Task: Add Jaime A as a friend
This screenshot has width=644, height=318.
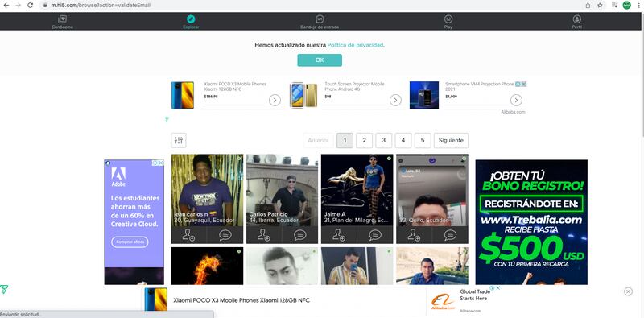Action: pyautogui.click(x=339, y=234)
